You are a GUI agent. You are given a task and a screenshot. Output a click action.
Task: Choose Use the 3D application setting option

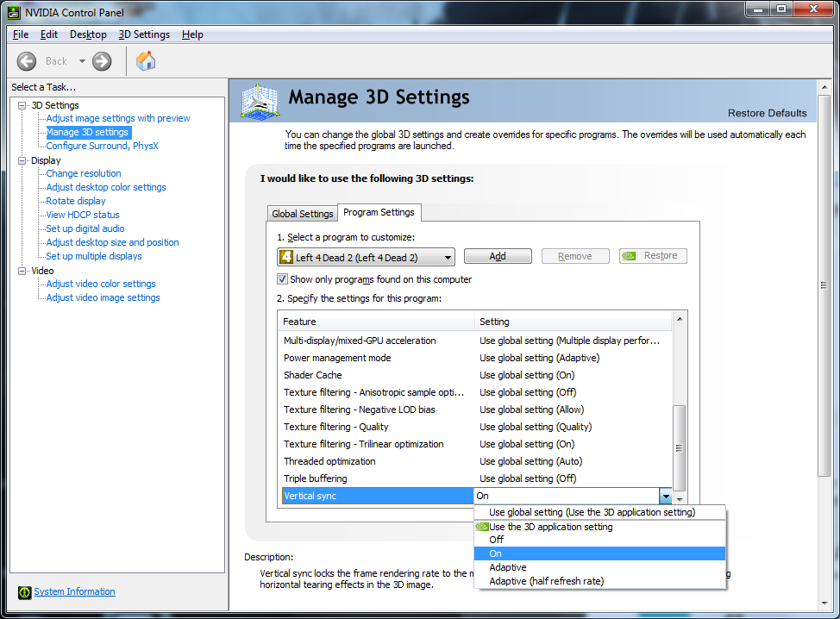coord(599,527)
